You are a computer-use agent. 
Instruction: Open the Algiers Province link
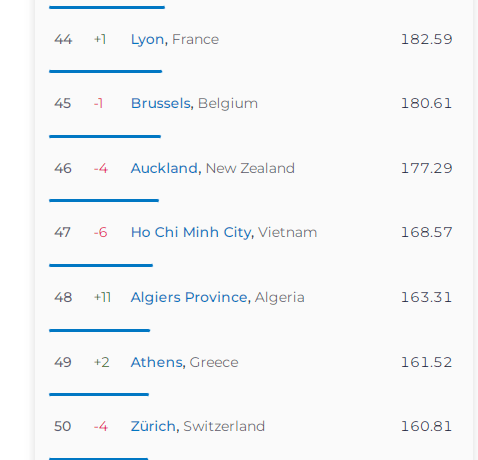pyautogui.click(x=189, y=297)
